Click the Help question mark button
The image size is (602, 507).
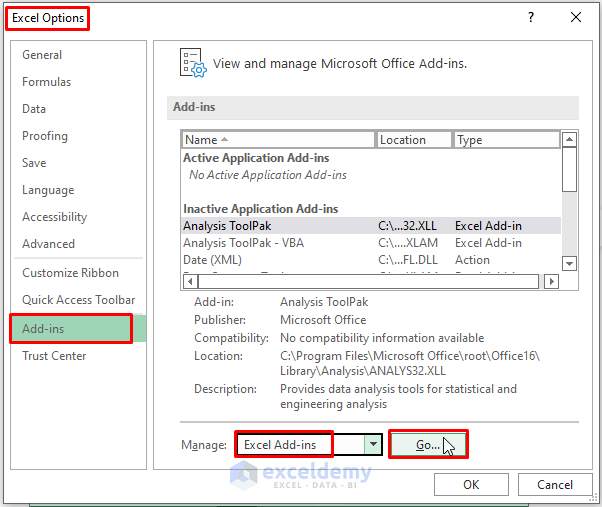(x=531, y=17)
